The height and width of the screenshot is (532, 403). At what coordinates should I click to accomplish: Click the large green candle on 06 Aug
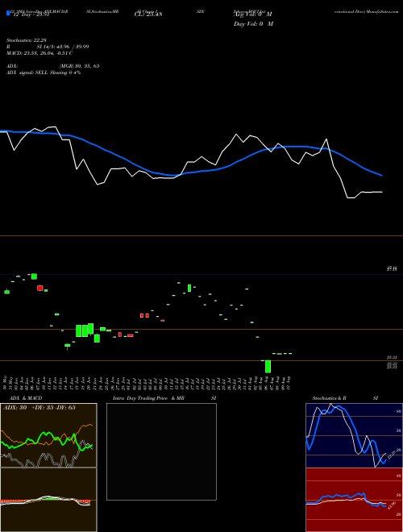(268, 367)
